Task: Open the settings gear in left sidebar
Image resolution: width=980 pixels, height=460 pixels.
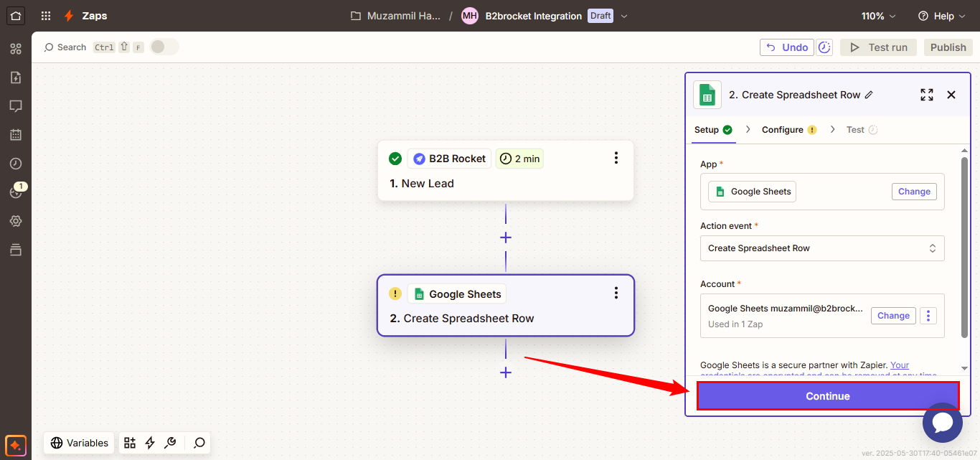Action: pyautogui.click(x=16, y=221)
